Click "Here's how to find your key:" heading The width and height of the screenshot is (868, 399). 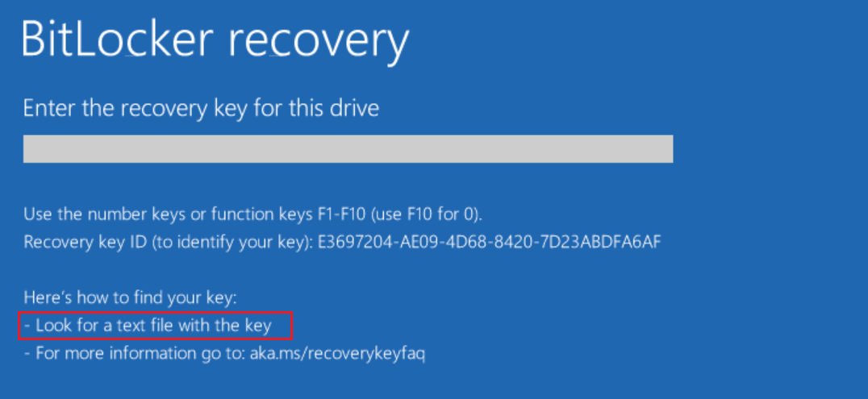coord(130,298)
